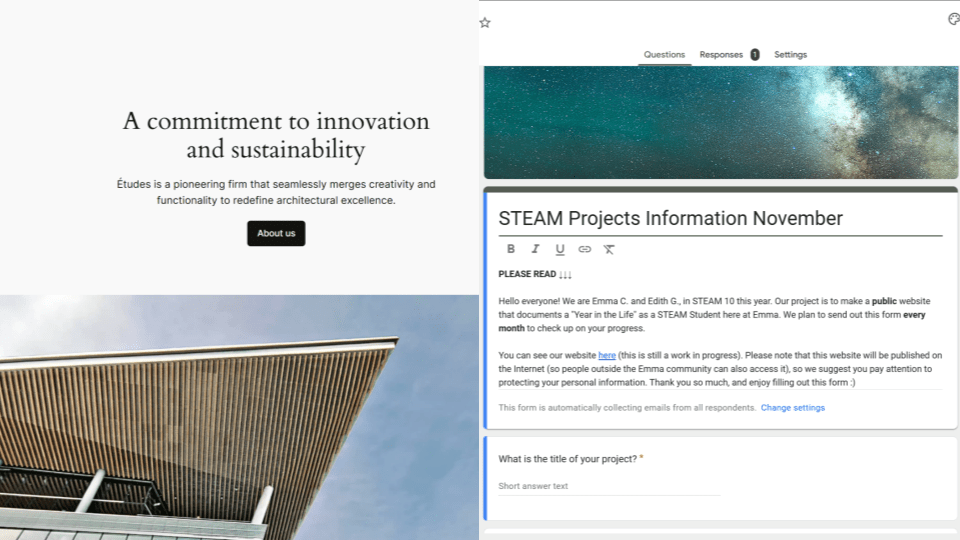The image size is (960, 540).
Task: Click the galaxy header banner image
Action: pos(720,122)
